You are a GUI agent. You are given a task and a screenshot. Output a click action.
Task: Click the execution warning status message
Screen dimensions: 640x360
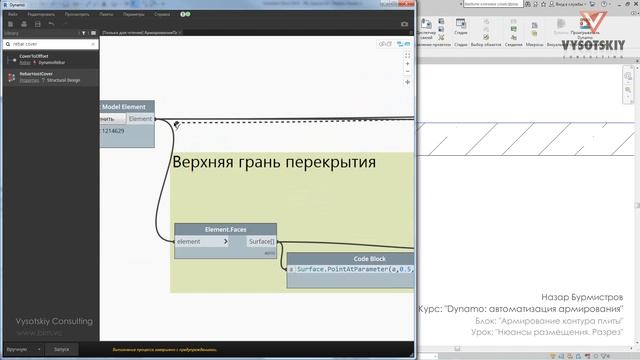[x=164, y=350]
